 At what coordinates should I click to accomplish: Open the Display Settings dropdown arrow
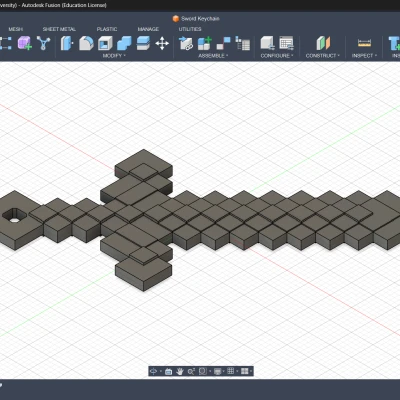tap(223, 371)
